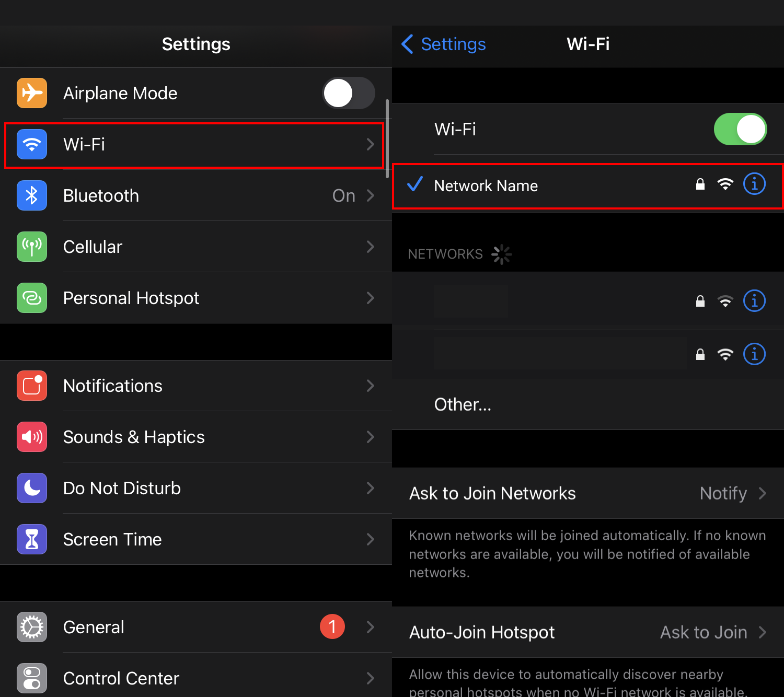Tap the Bluetooth 'On' status text

click(344, 195)
